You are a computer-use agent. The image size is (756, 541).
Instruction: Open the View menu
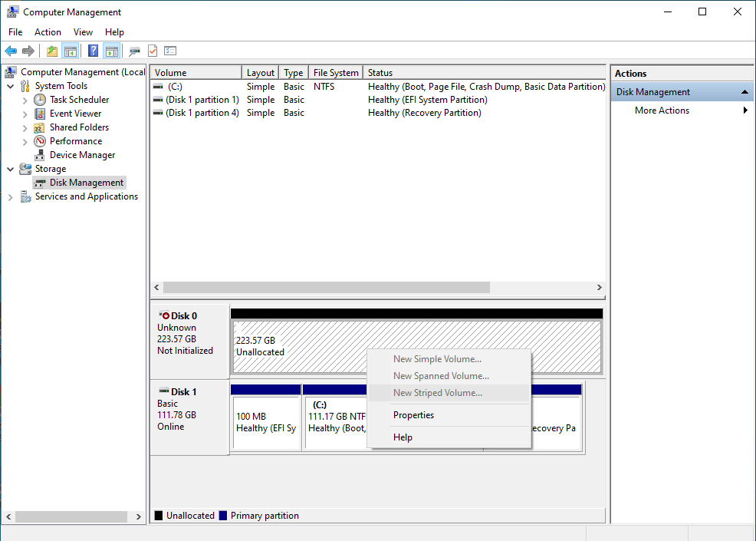click(x=83, y=32)
